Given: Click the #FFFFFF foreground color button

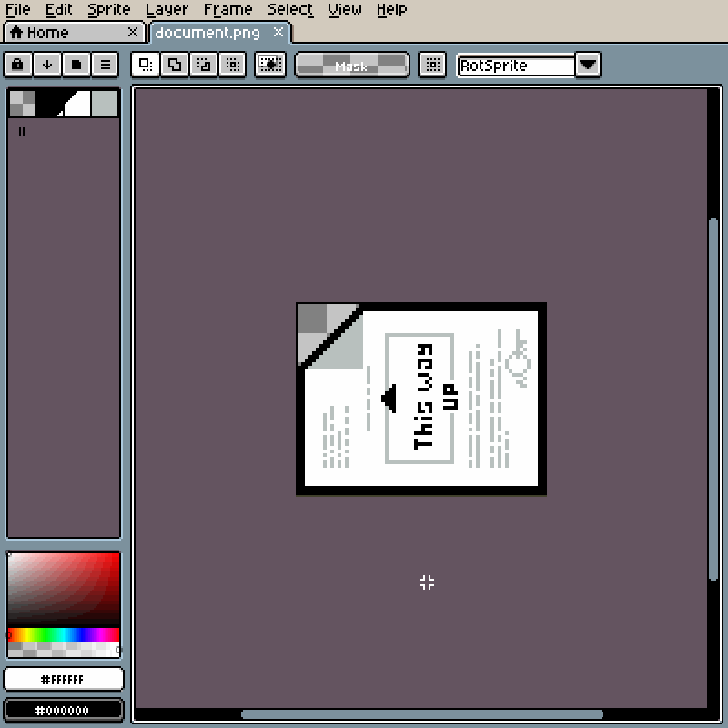Looking at the screenshot, I should (x=63, y=679).
